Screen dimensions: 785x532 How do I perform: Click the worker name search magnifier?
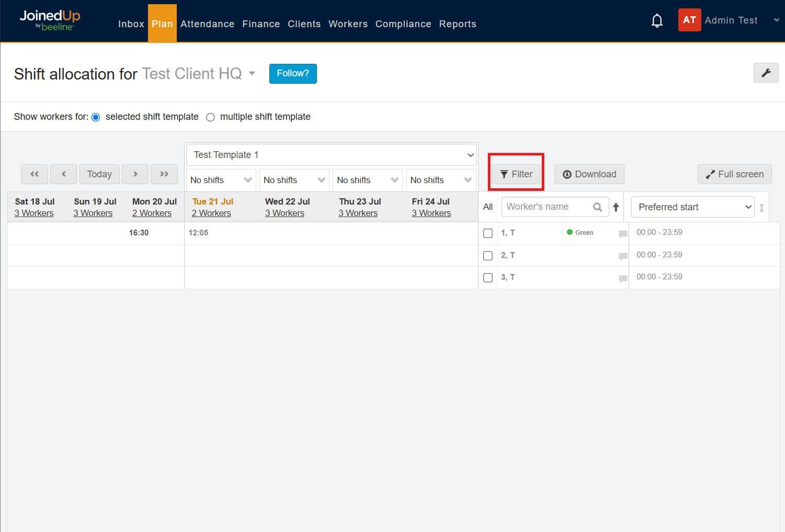coord(598,207)
